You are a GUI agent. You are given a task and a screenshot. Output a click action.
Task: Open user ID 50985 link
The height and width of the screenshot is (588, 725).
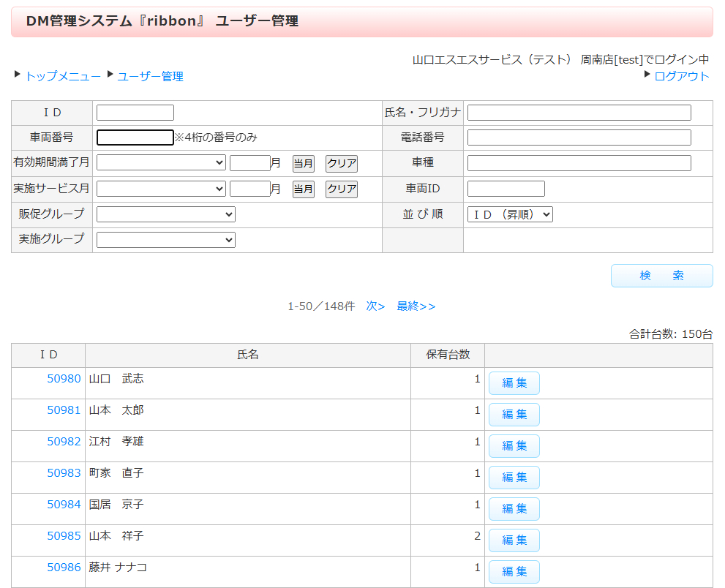point(64,536)
